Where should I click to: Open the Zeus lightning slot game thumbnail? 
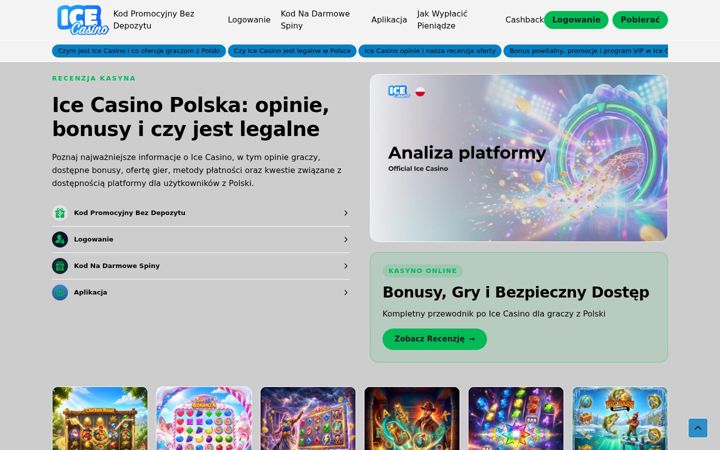[308, 418]
